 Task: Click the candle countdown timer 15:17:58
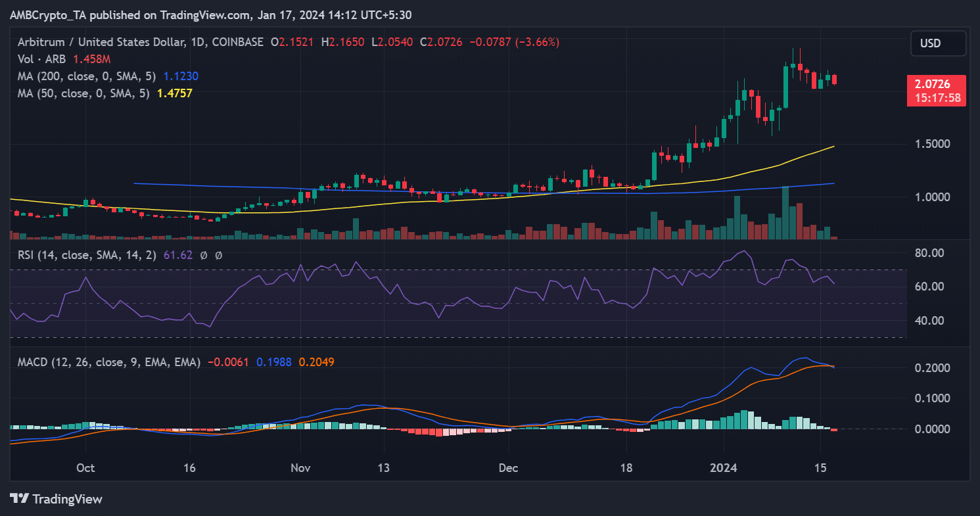[x=937, y=98]
